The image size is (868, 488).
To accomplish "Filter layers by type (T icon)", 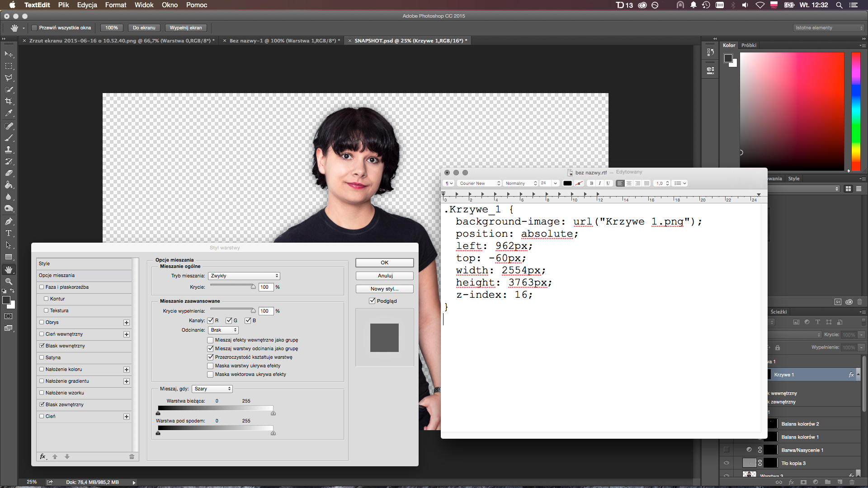I will pos(817,322).
